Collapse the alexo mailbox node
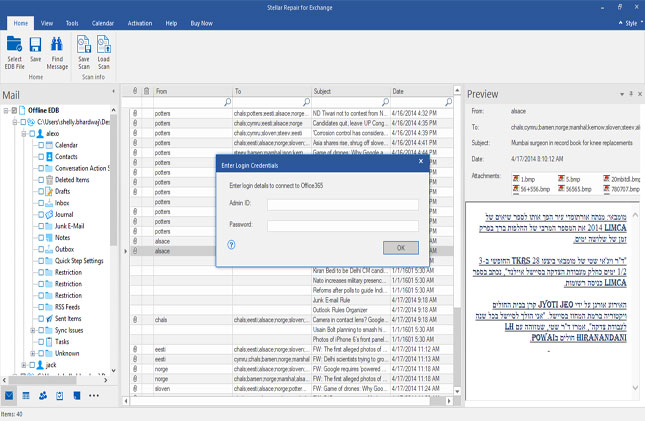This screenshot has height=421, width=645. (24, 134)
